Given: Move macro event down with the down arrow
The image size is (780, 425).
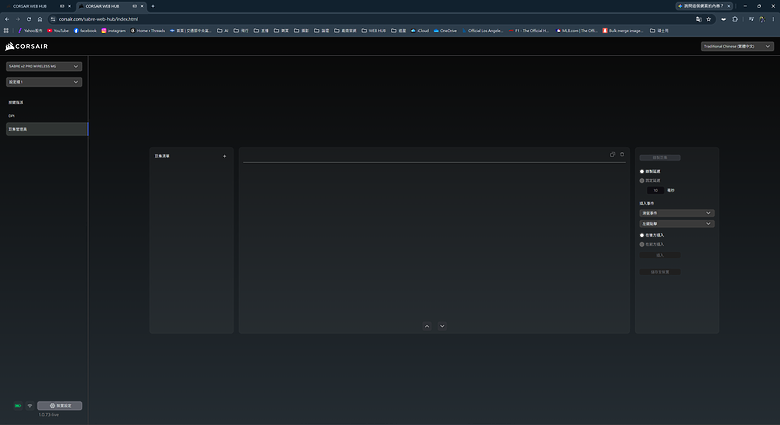Looking at the screenshot, I should coord(442,326).
